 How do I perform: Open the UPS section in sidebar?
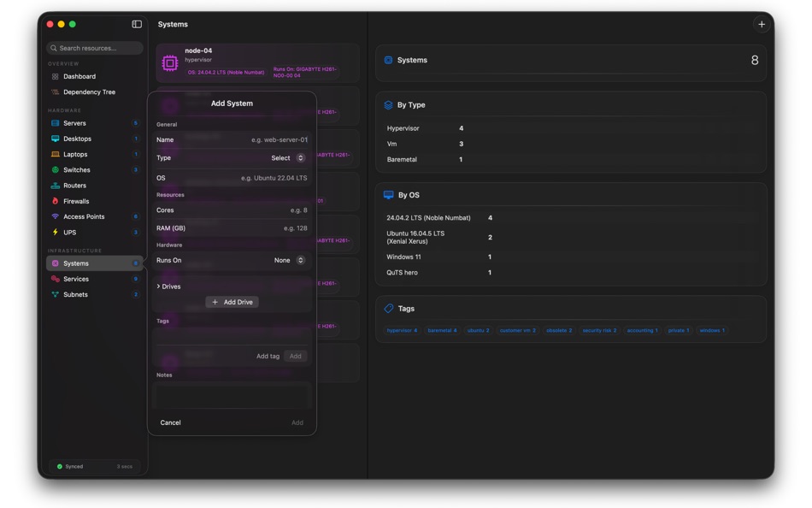[54, 232]
